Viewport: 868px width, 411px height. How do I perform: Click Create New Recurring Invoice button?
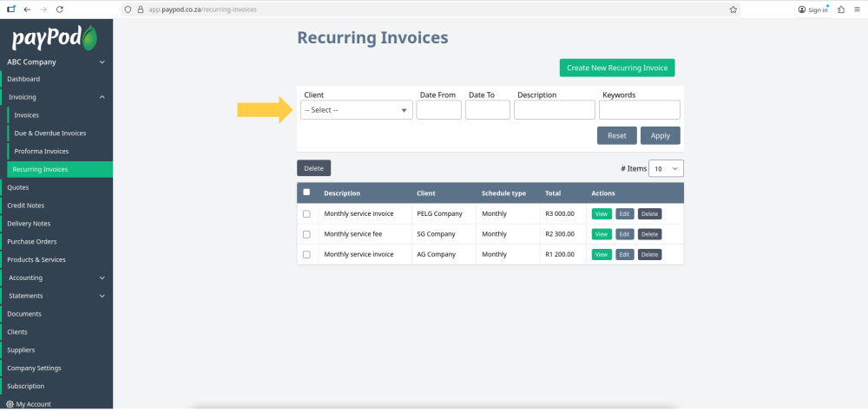point(617,68)
